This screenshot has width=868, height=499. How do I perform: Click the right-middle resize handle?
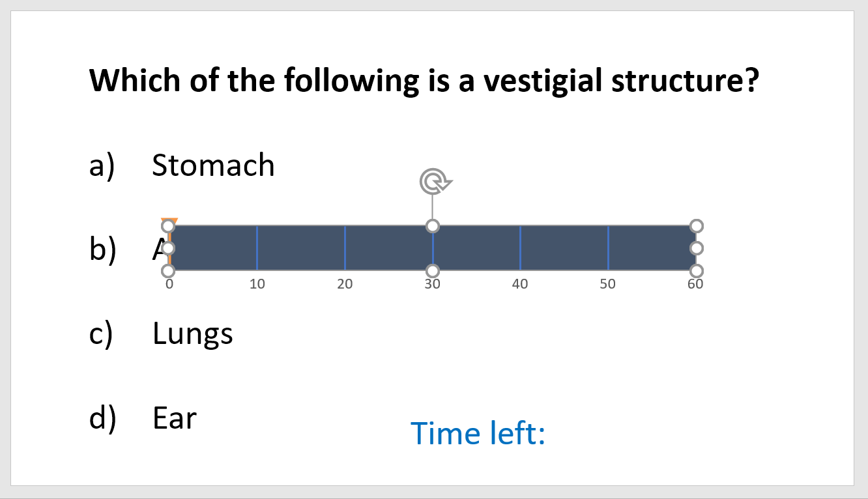point(697,248)
